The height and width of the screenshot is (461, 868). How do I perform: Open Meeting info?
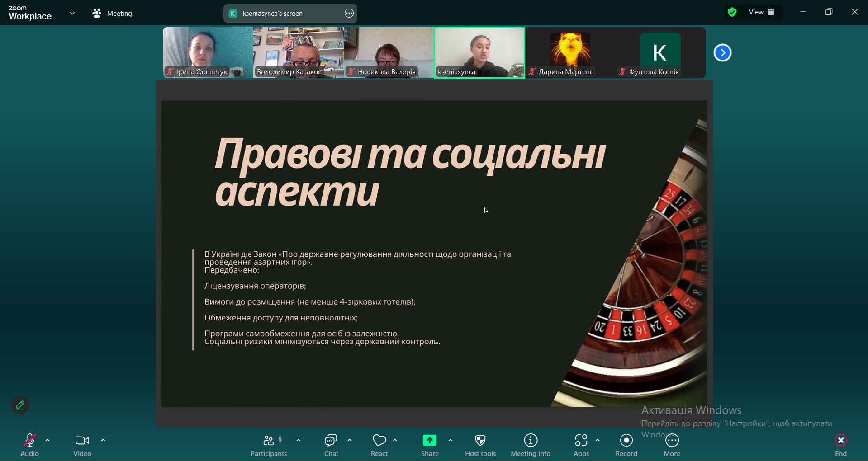[x=531, y=445]
